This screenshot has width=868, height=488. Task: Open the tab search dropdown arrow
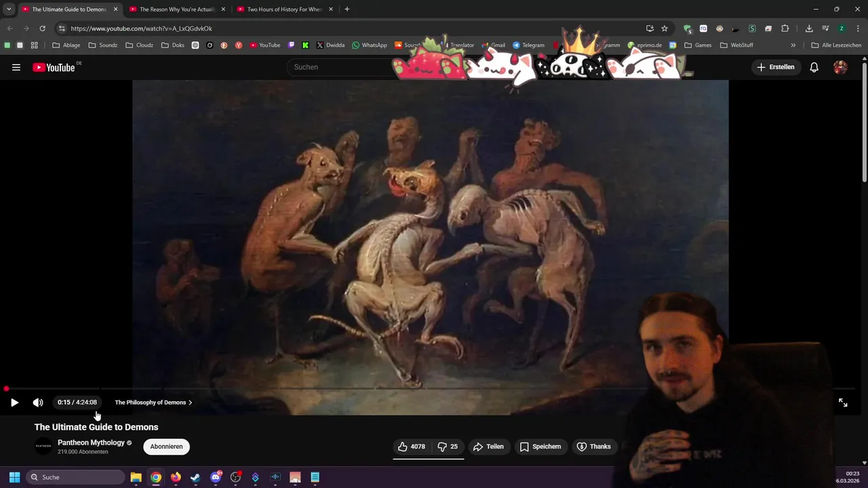click(9, 9)
